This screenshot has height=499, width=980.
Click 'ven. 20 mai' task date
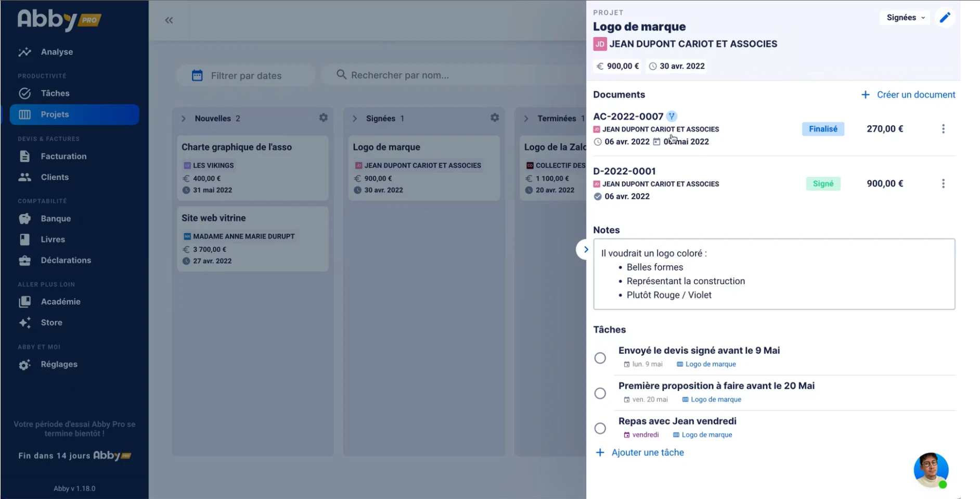tap(646, 400)
